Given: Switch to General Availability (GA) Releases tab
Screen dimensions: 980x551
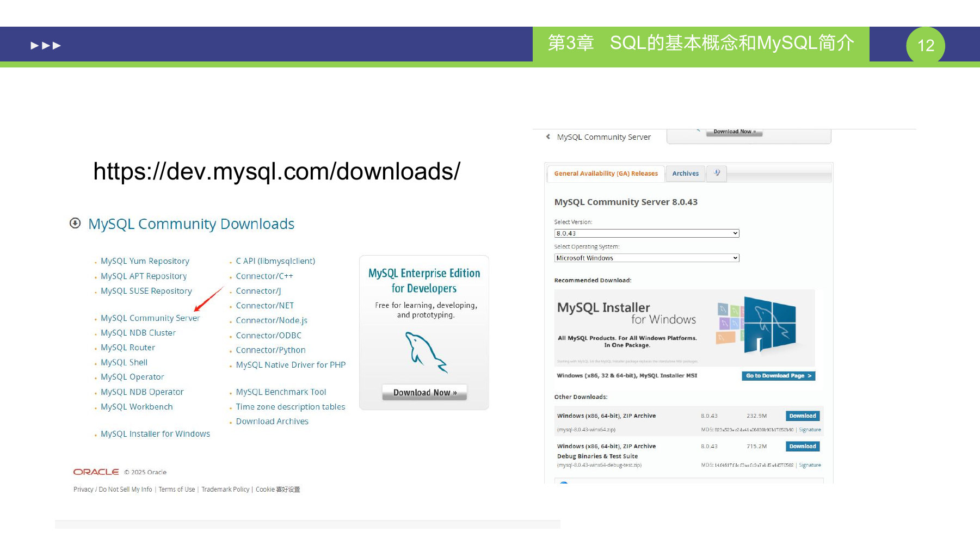Looking at the screenshot, I should pos(606,174).
